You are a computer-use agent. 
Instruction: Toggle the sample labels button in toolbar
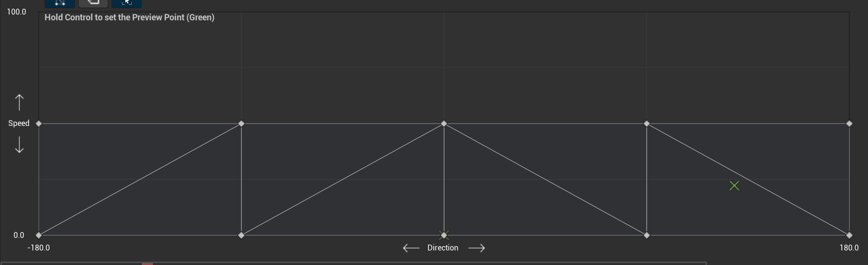tap(93, 2)
